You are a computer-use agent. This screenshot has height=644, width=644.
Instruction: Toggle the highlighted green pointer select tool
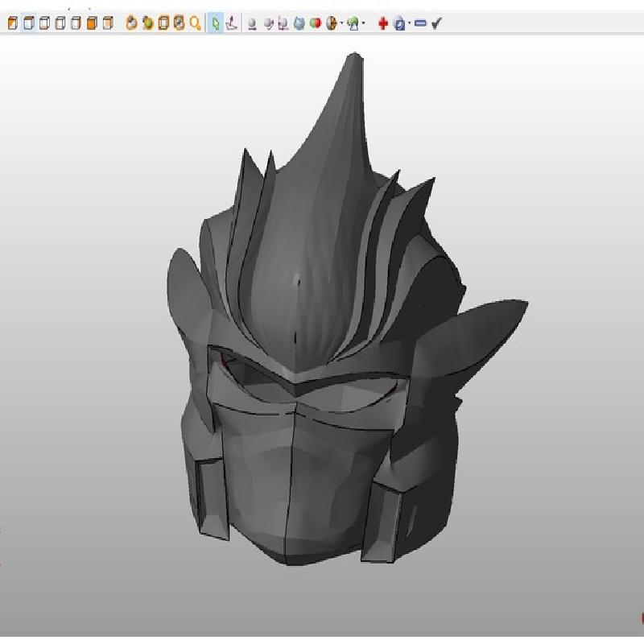215,23
